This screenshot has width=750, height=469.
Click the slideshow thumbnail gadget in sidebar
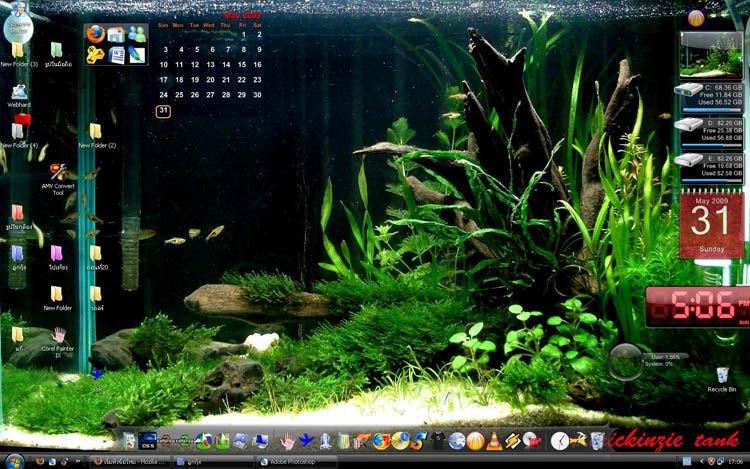[x=710, y=54]
